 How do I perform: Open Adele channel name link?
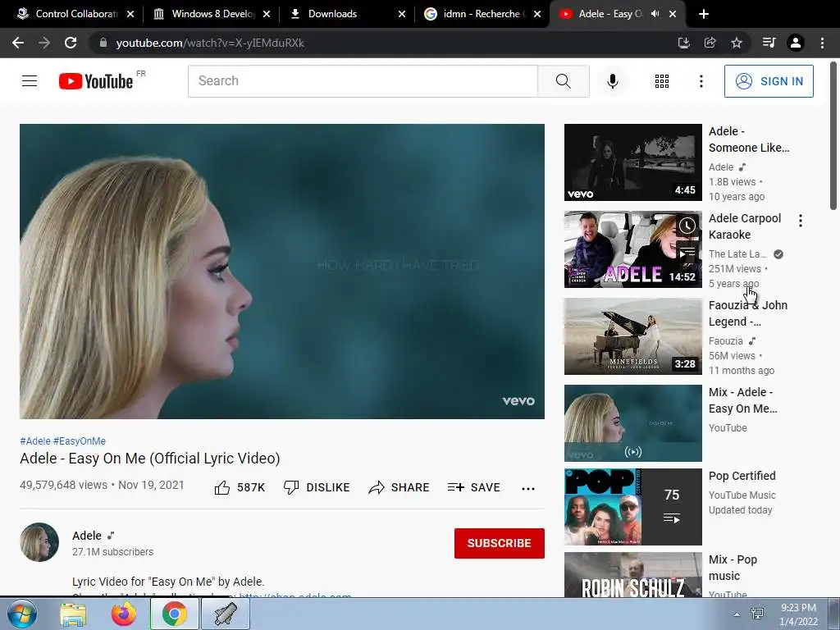pyautogui.click(x=87, y=536)
